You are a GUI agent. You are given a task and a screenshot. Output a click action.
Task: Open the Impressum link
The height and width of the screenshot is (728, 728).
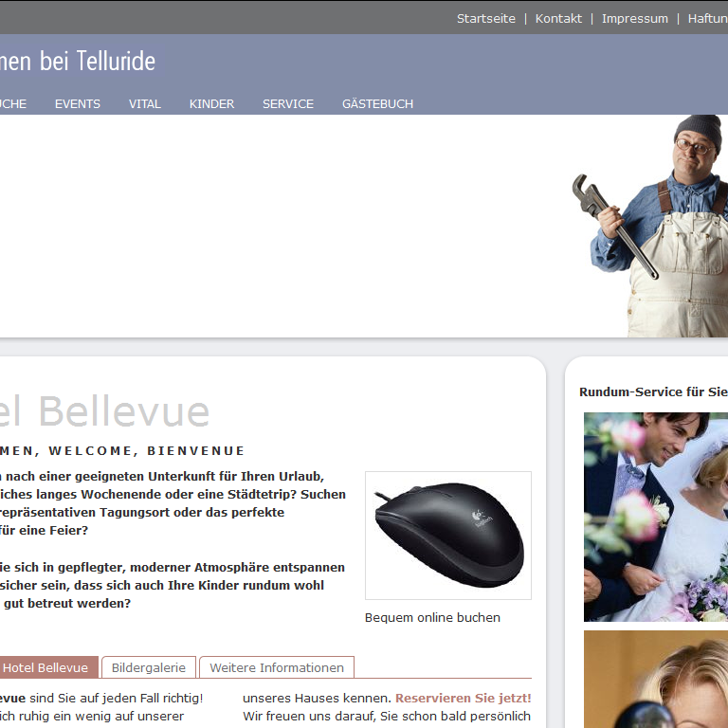[x=635, y=19]
